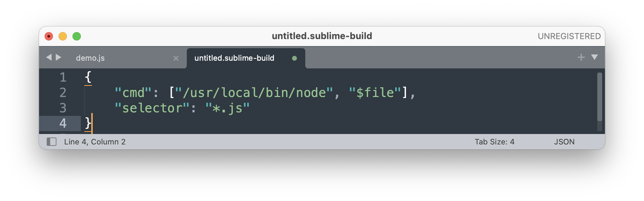Click the vertical scrollbar in editor

(599, 97)
